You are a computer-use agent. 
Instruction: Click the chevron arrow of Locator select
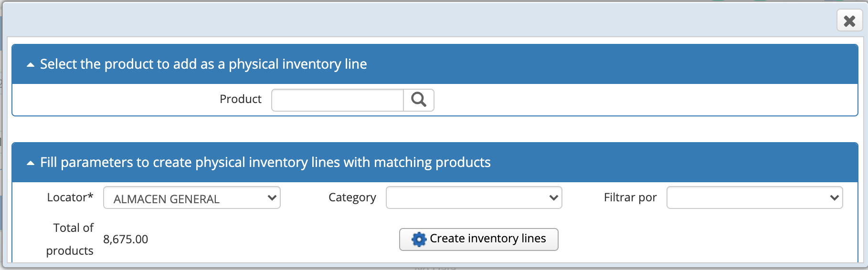click(x=272, y=197)
